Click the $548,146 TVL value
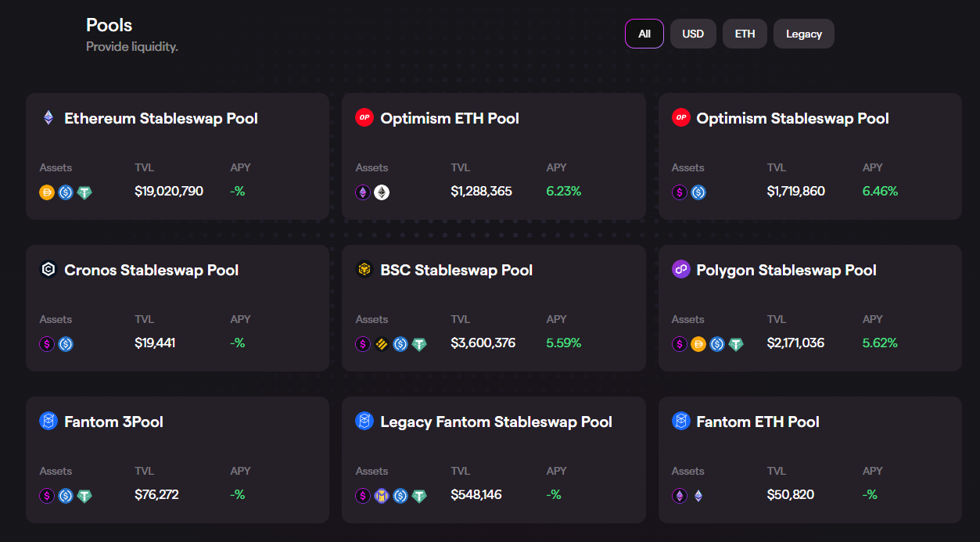980x542 pixels. 476,495
